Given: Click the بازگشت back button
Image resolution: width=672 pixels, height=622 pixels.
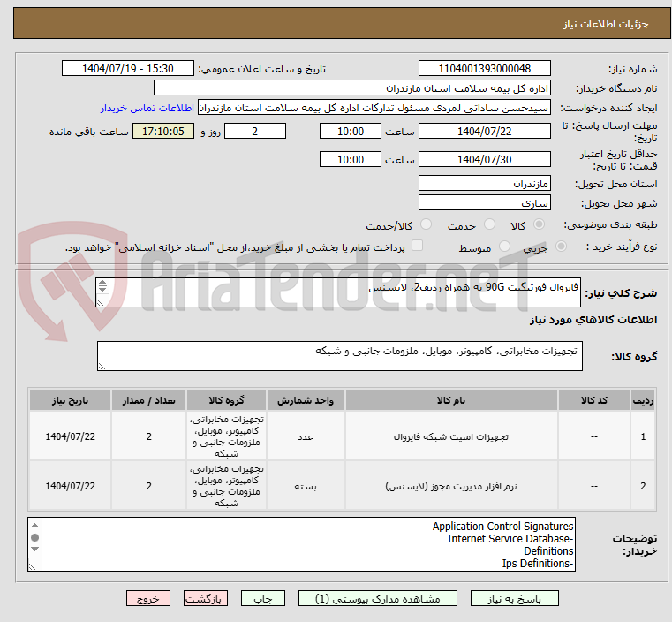Looking at the screenshot, I should (x=206, y=598).
